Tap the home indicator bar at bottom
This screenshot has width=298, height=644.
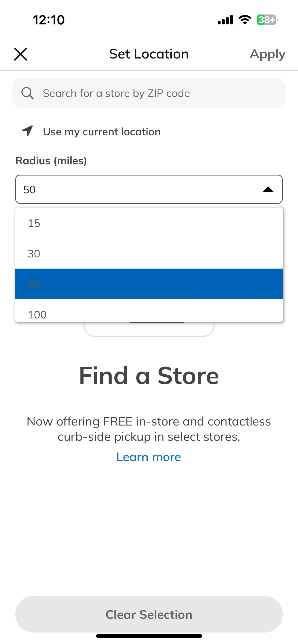(149, 636)
